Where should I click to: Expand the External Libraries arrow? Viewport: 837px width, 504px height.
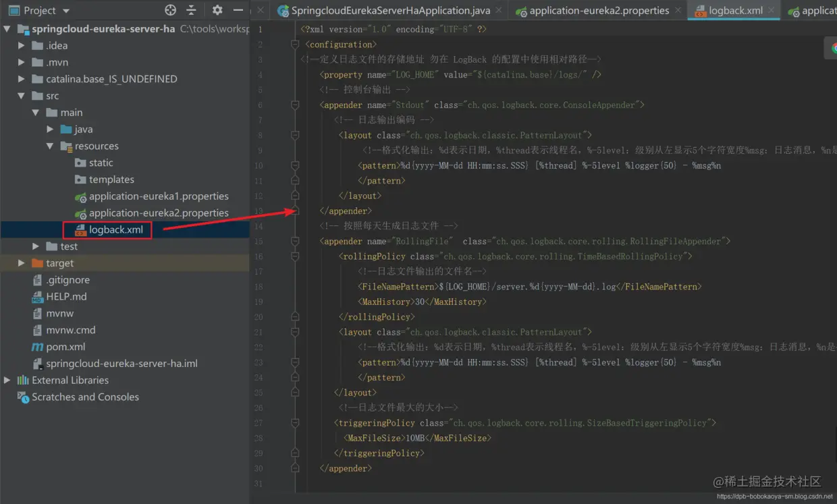click(x=7, y=381)
